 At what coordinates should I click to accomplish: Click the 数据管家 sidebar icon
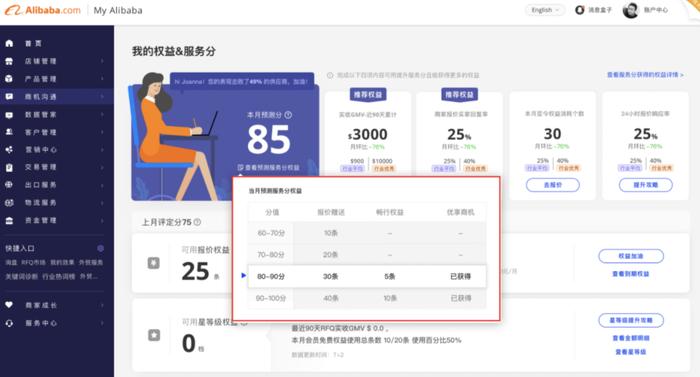point(9,115)
